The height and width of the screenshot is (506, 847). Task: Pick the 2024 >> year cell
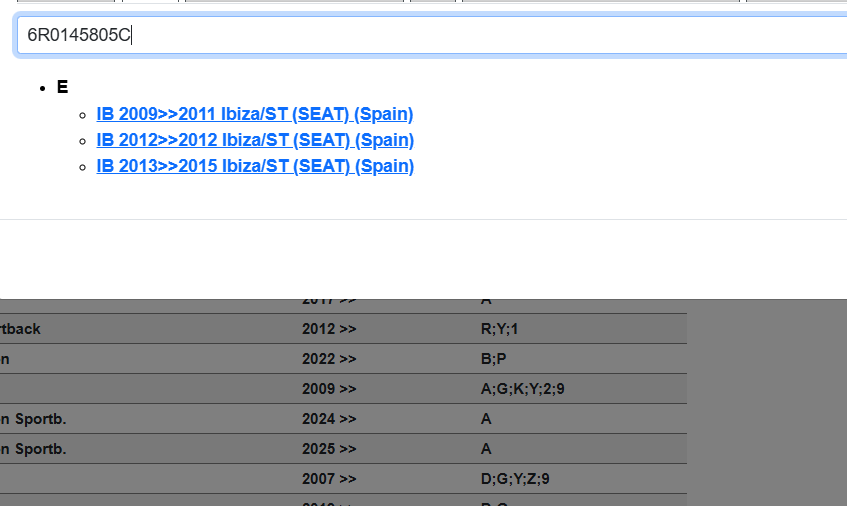point(329,419)
